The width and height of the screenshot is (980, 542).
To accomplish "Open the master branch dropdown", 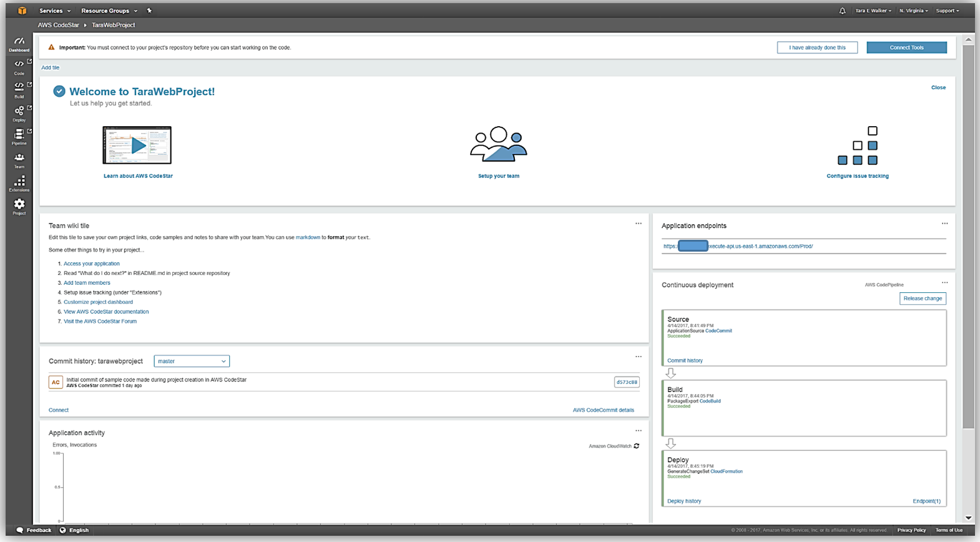I will 192,361.
